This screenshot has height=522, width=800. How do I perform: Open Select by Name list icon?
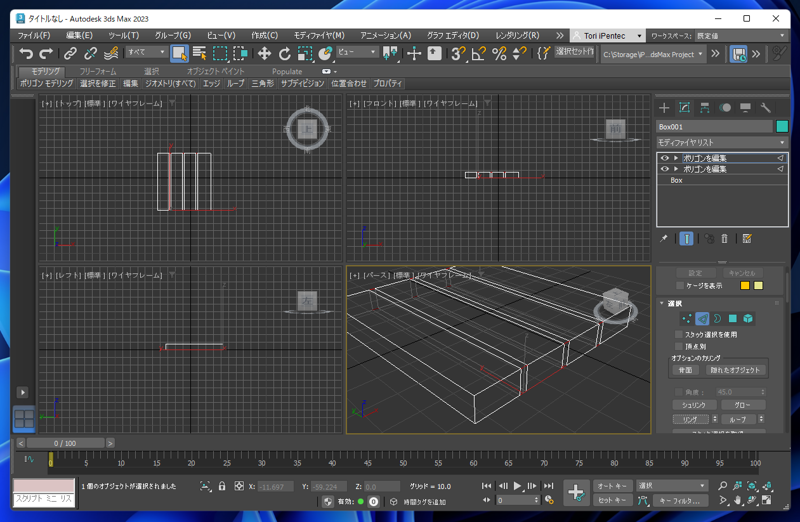[199, 53]
